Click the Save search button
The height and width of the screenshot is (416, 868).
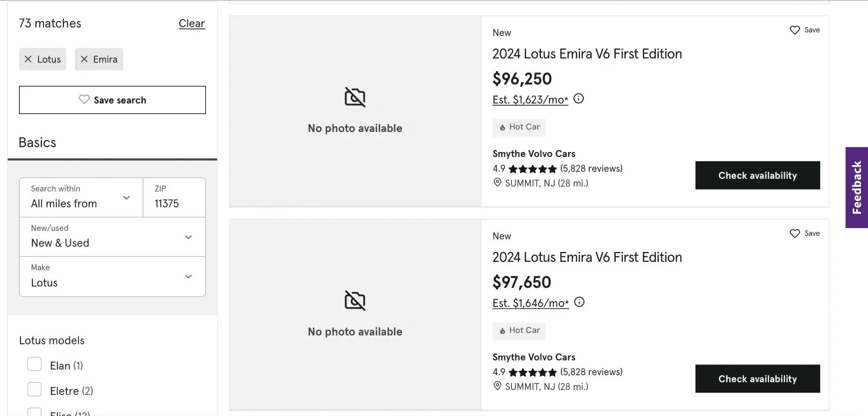point(112,100)
